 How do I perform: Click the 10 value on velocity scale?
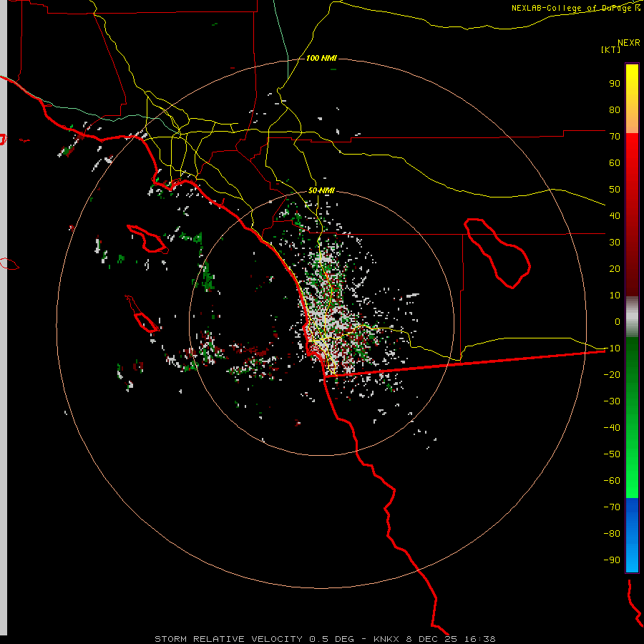point(615,296)
